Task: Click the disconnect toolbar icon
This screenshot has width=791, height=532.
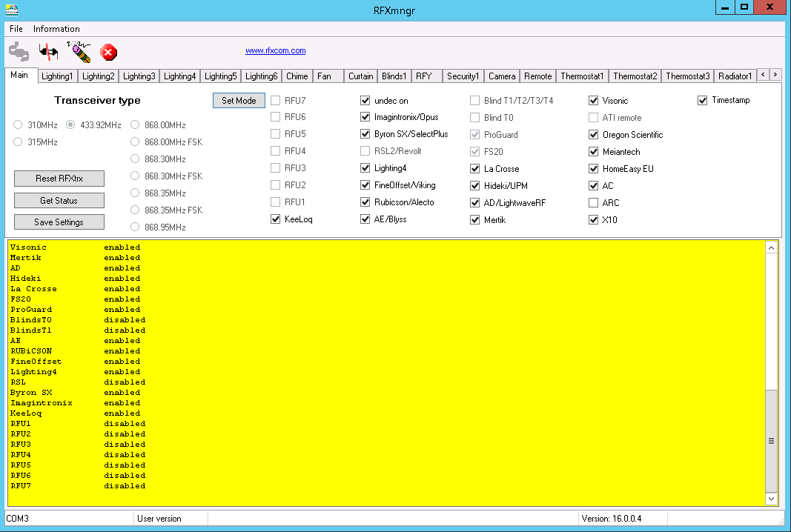Action: [48, 51]
